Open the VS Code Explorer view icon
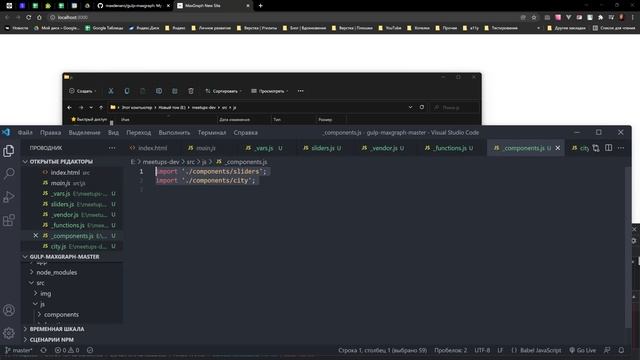 click(x=9, y=151)
